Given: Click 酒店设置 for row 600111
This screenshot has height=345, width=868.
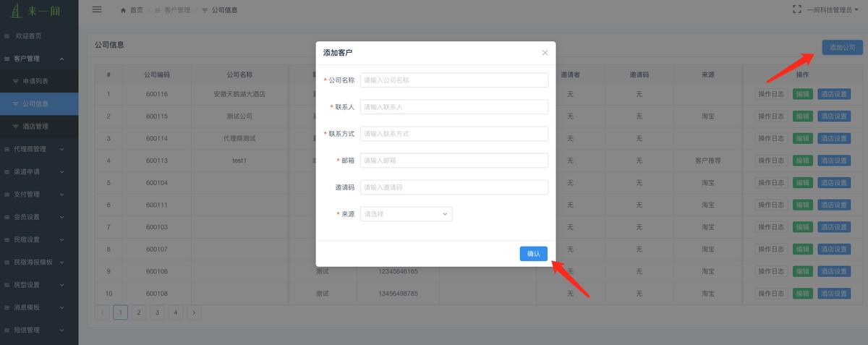Looking at the screenshot, I should click(834, 205).
